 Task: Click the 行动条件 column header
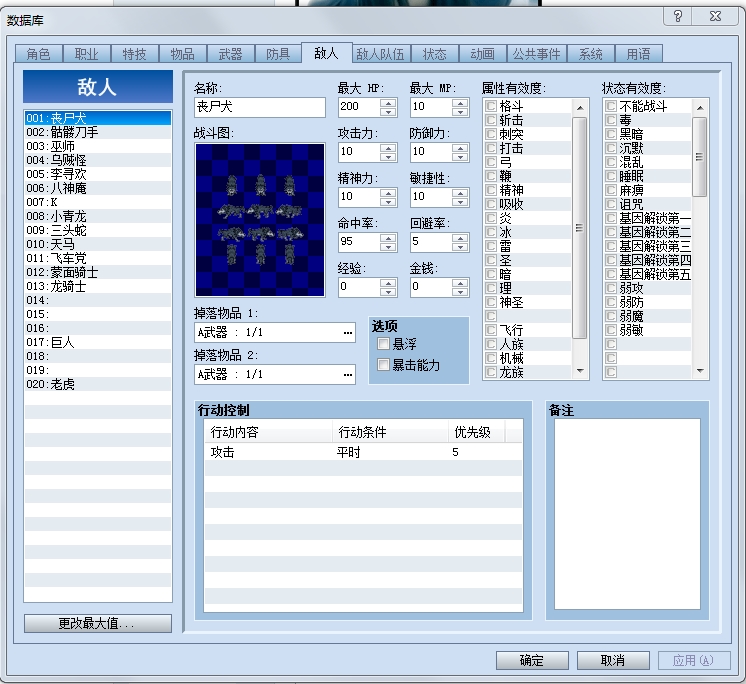(390, 432)
